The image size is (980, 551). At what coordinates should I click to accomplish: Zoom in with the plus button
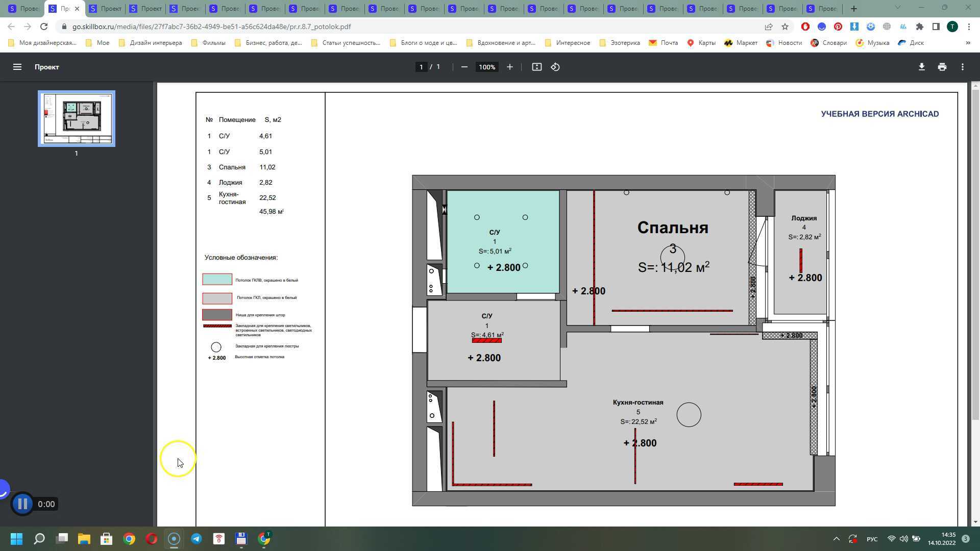tap(509, 67)
